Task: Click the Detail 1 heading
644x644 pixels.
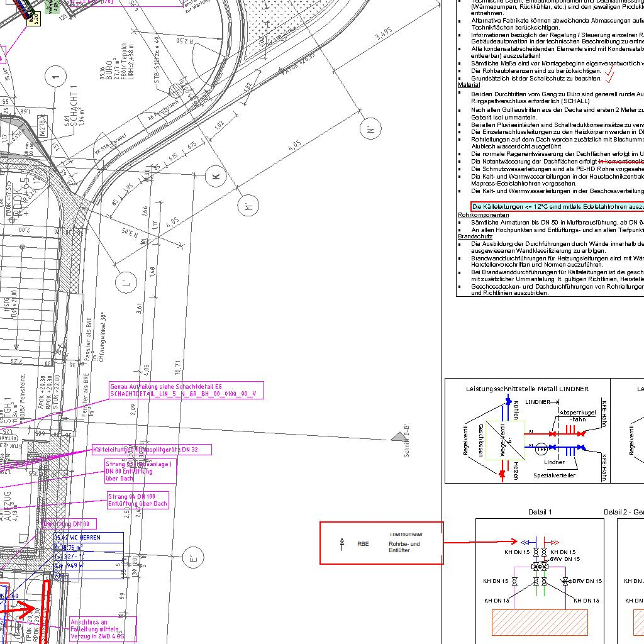Action: click(540, 512)
